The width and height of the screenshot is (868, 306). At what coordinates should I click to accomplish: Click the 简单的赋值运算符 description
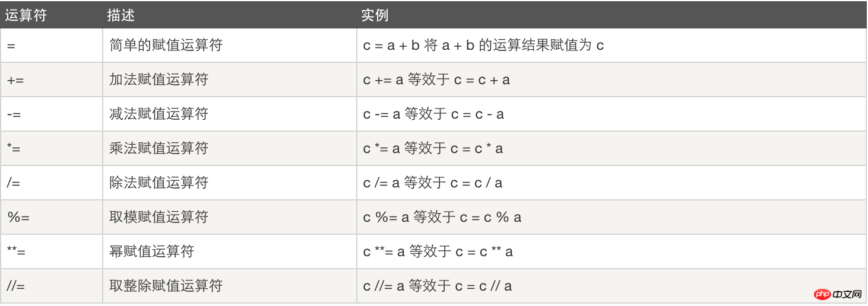pos(166,45)
